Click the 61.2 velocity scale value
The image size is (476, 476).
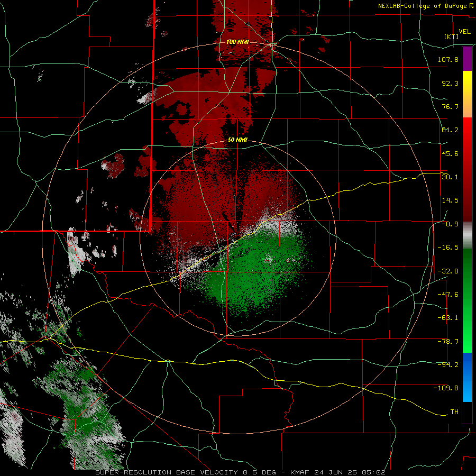coord(450,130)
